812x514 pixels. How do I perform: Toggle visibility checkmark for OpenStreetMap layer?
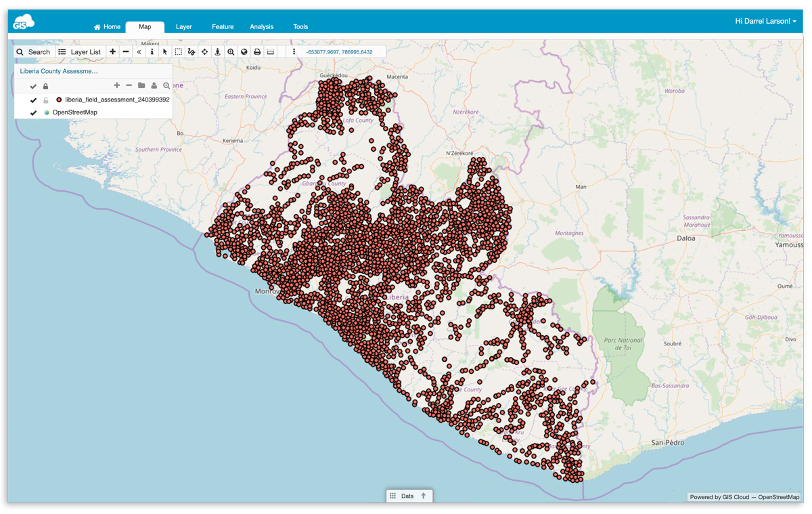33,113
